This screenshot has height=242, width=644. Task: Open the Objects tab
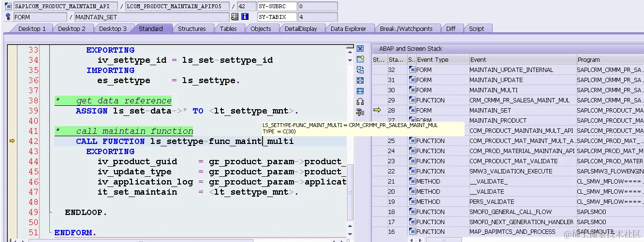pyautogui.click(x=261, y=28)
